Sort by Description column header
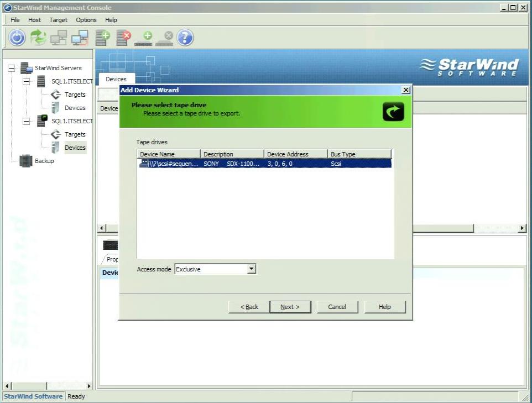This screenshot has height=403, width=532. point(232,154)
